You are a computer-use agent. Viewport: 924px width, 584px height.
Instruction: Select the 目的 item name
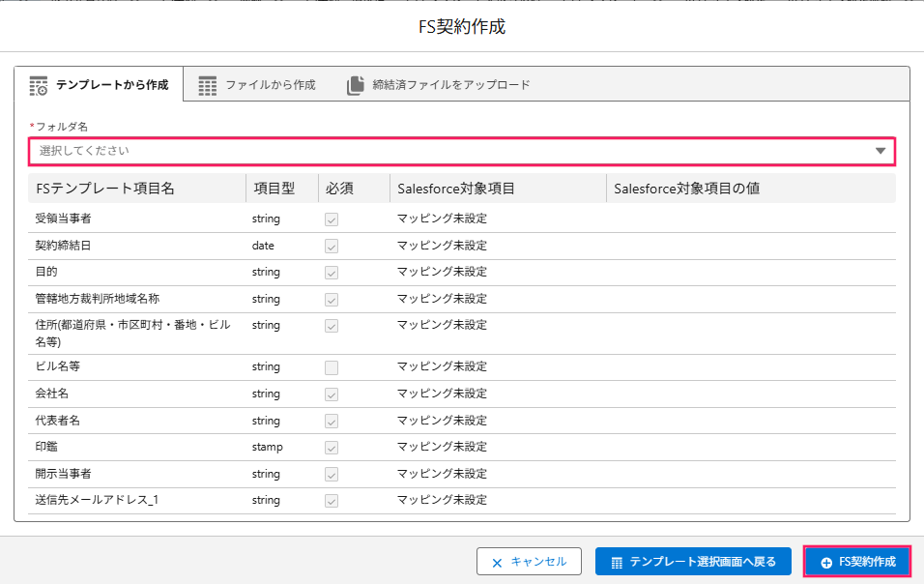point(46,272)
